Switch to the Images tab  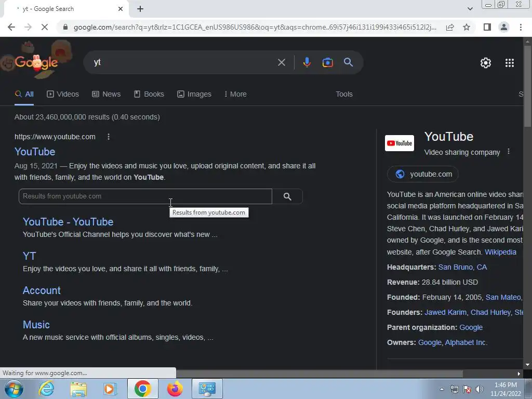(x=194, y=94)
